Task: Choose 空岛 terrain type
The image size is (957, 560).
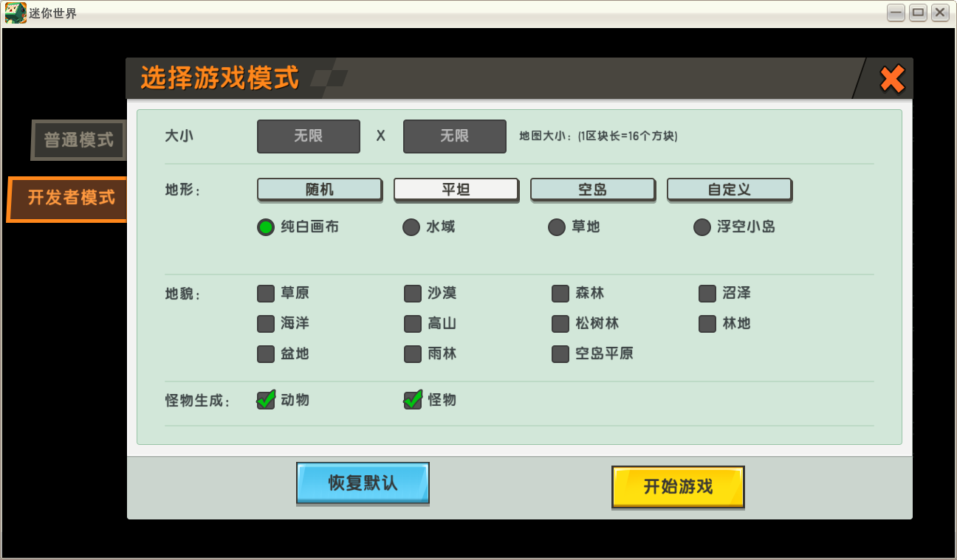Action: (x=593, y=190)
